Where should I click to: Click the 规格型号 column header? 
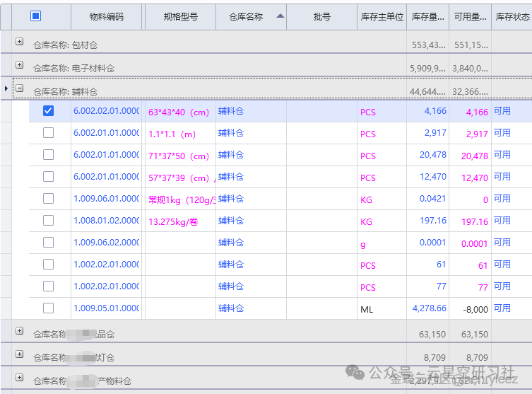[x=180, y=16]
